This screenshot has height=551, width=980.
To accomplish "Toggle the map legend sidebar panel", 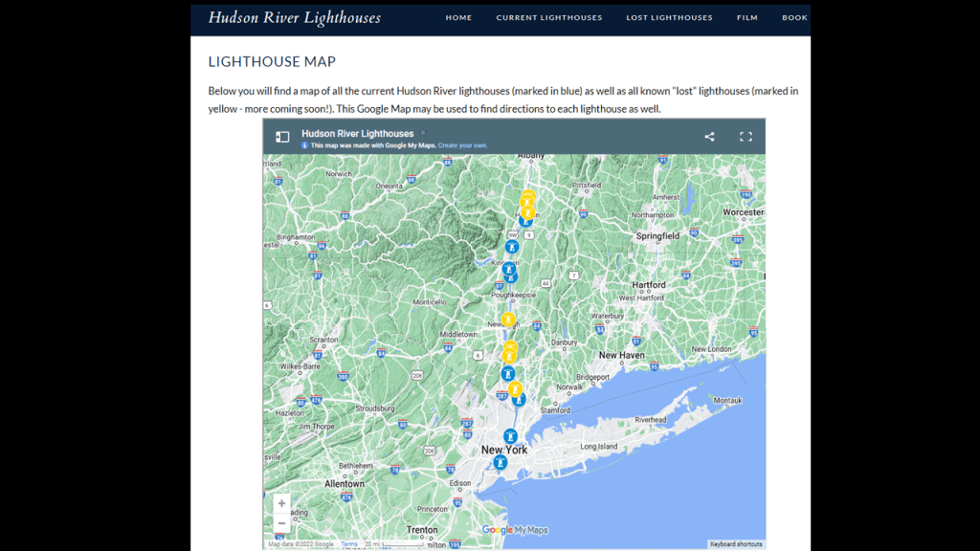I will 282,137.
